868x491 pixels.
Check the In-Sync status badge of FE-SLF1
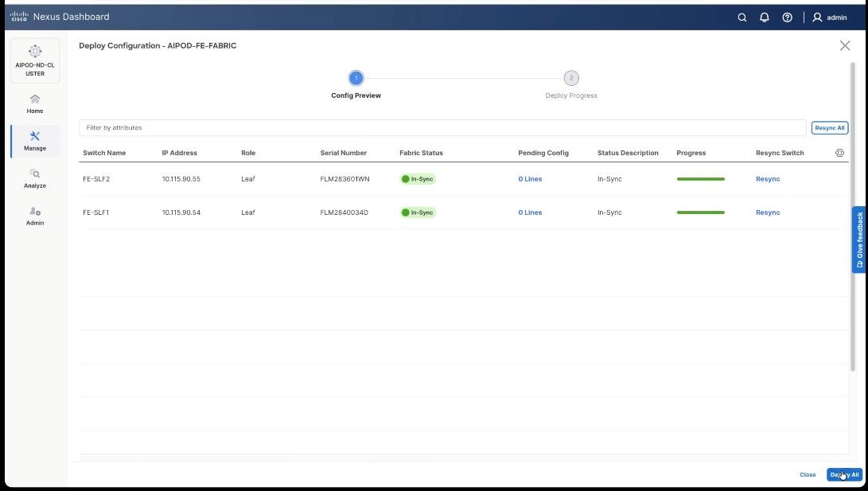(418, 212)
